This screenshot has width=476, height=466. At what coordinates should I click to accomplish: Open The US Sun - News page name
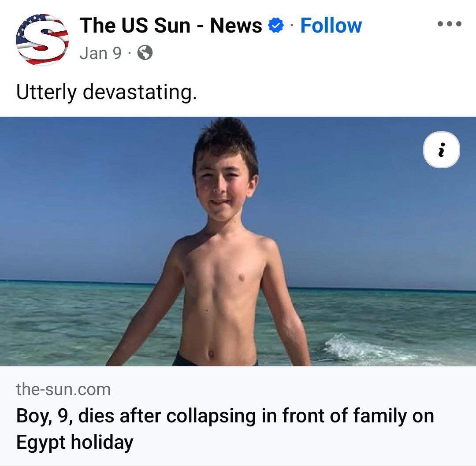(x=171, y=25)
